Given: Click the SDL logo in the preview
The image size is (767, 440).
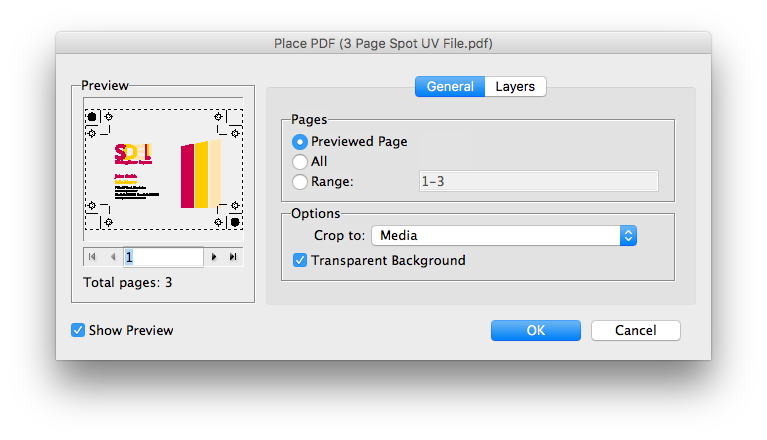Looking at the screenshot, I should (132, 154).
